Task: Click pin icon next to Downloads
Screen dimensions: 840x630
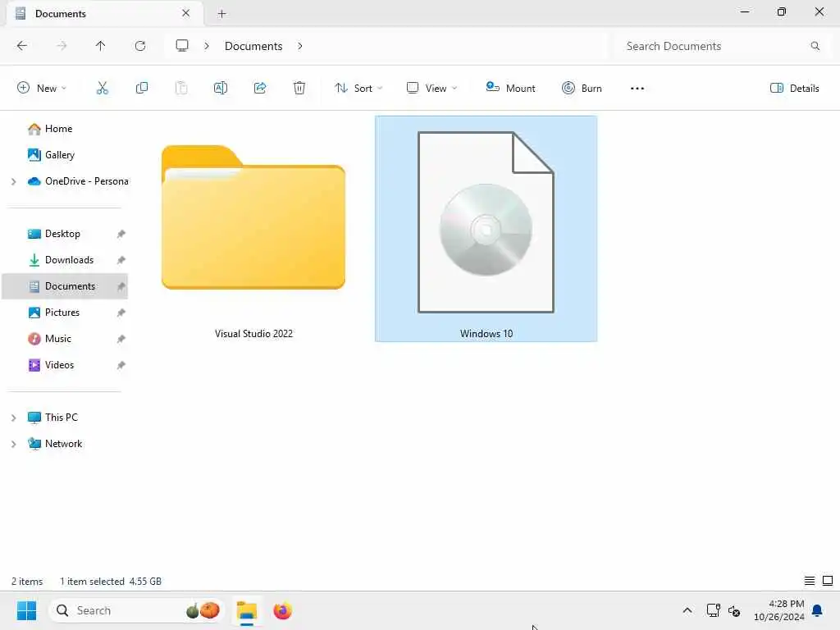Action: click(121, 260)
